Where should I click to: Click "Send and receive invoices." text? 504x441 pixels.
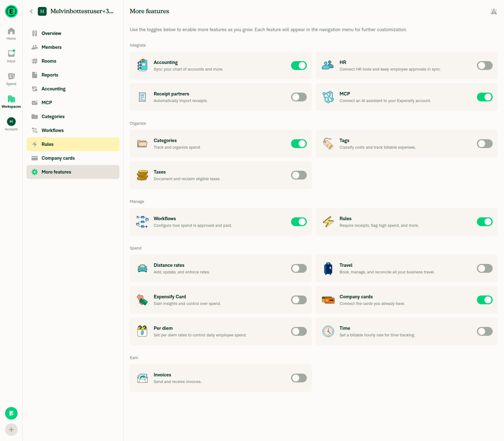click(x=177, y=382)
